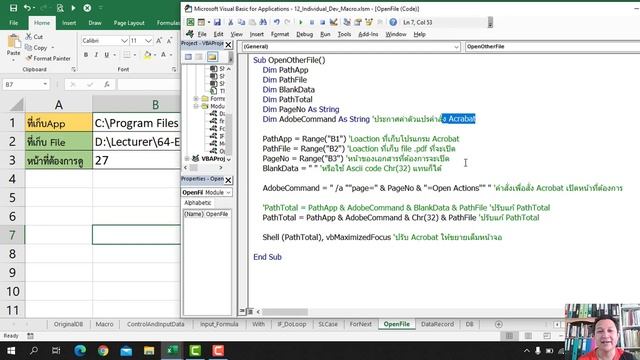This screenshot has height=360, width=640.
Task: Toggle Bold formatting in Excel ribbon
Action: pyautogui.click(x=86, y=55)
